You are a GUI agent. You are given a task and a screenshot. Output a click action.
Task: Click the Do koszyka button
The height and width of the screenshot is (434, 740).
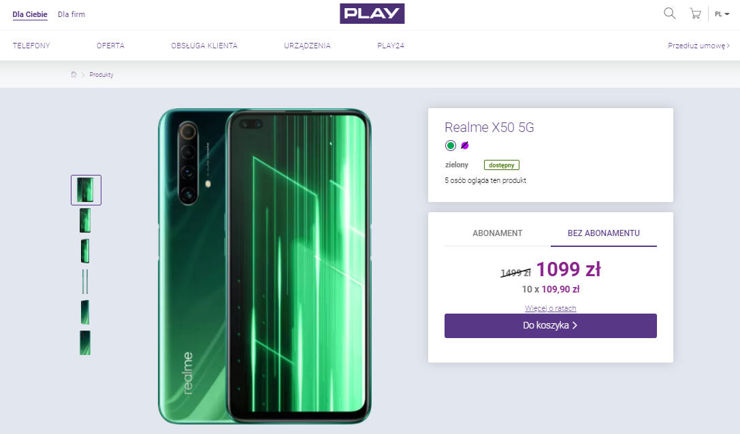point(550,326)
